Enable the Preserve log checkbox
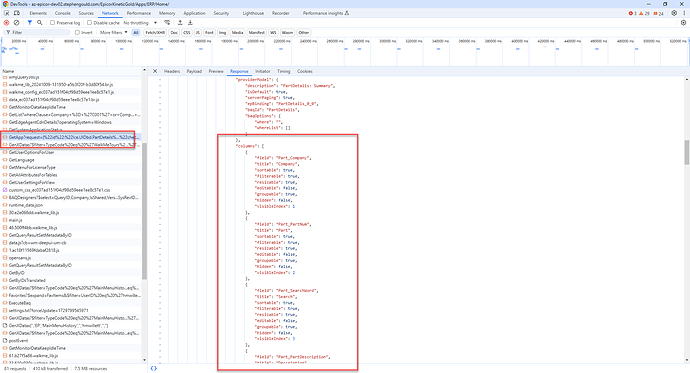 [x=52, y=22]
